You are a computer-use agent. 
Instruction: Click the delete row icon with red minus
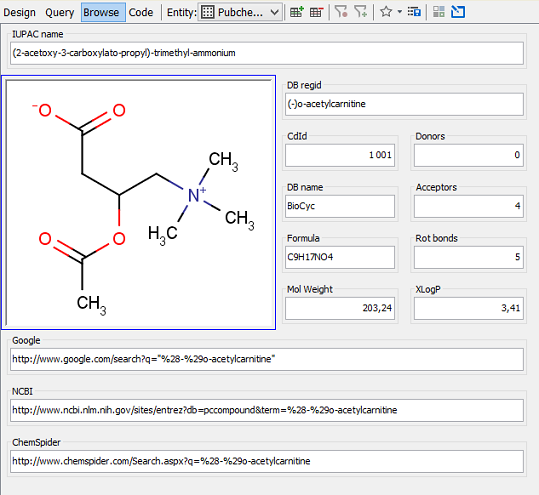[317, 12]
